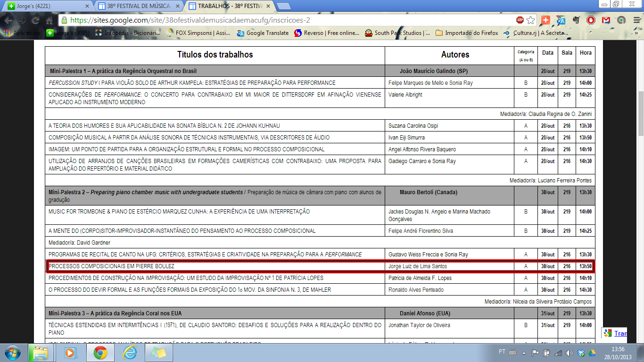Click the Gmail extension icon in toolbar
Screen dimensions: 644x362
tap(606, 20)
